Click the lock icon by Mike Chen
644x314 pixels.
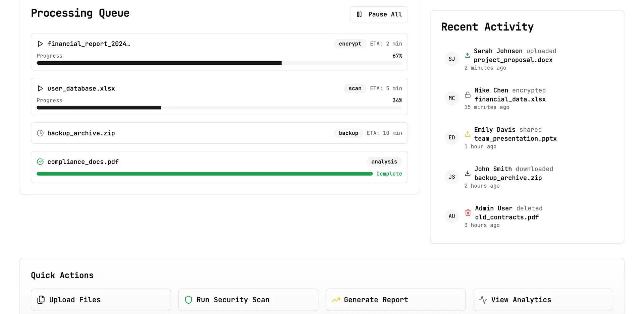(468, 95)
